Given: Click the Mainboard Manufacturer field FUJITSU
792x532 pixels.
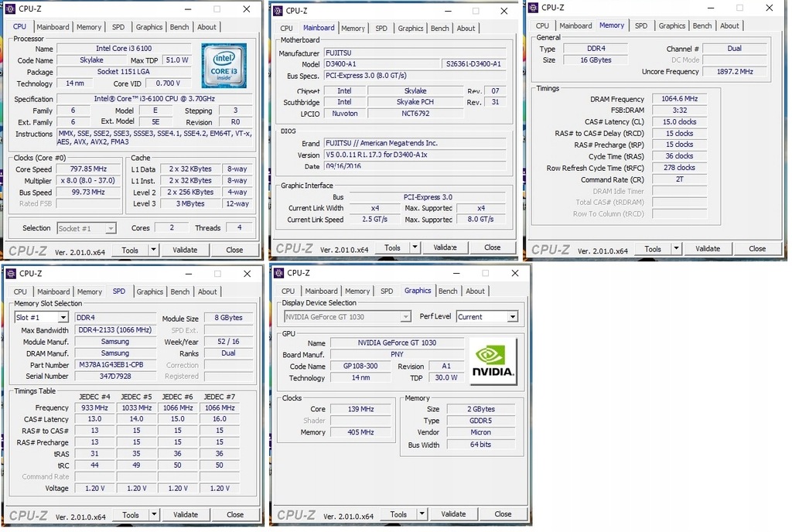Looking at the screenshot, I should coord(415,53).
